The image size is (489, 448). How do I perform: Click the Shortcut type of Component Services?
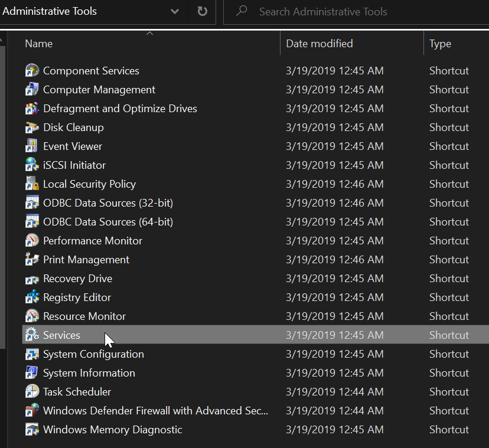point(449,70)
